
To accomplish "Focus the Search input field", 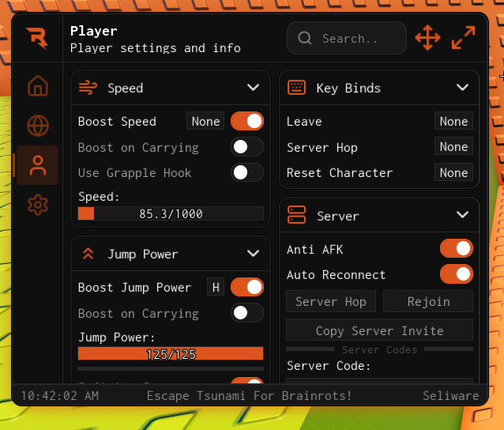I will (347, 38).
